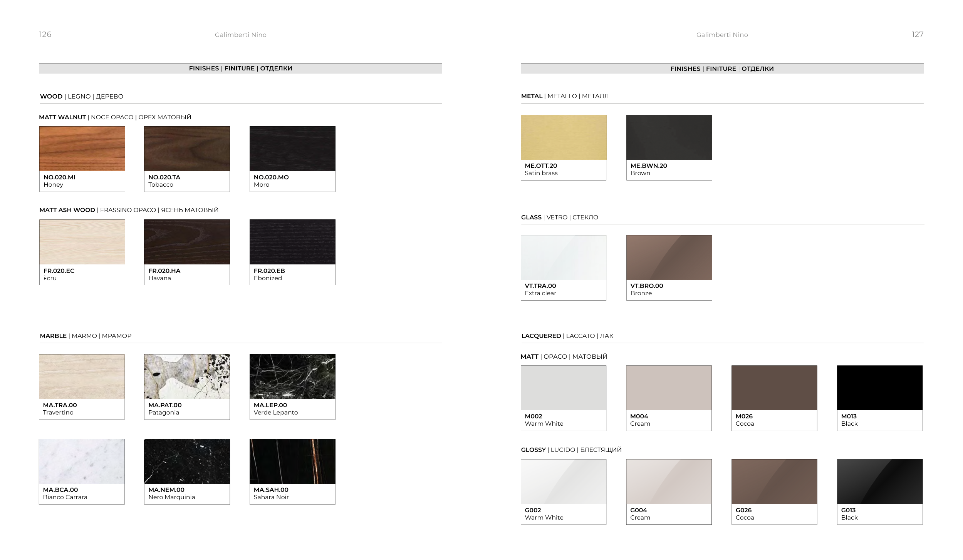The width and height of the screenshot is (963, 560).
Task: Select the Patagonia marble image
Action: pyautogui.click(x=187, y=376)
